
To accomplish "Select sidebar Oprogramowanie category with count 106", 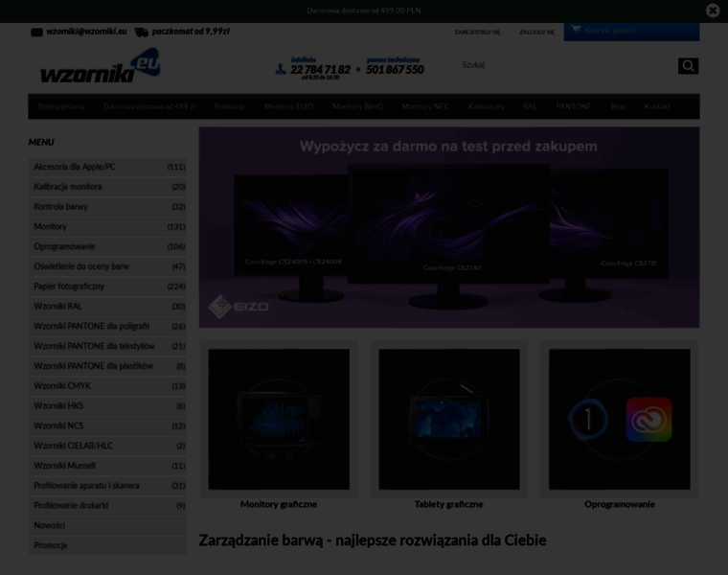I will (107, 246).
